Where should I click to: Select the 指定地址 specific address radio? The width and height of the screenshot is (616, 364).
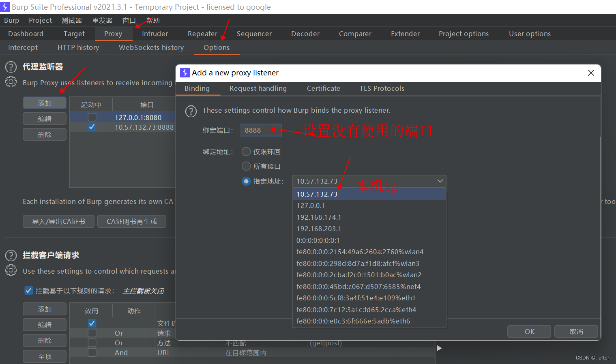click(246, 181)
